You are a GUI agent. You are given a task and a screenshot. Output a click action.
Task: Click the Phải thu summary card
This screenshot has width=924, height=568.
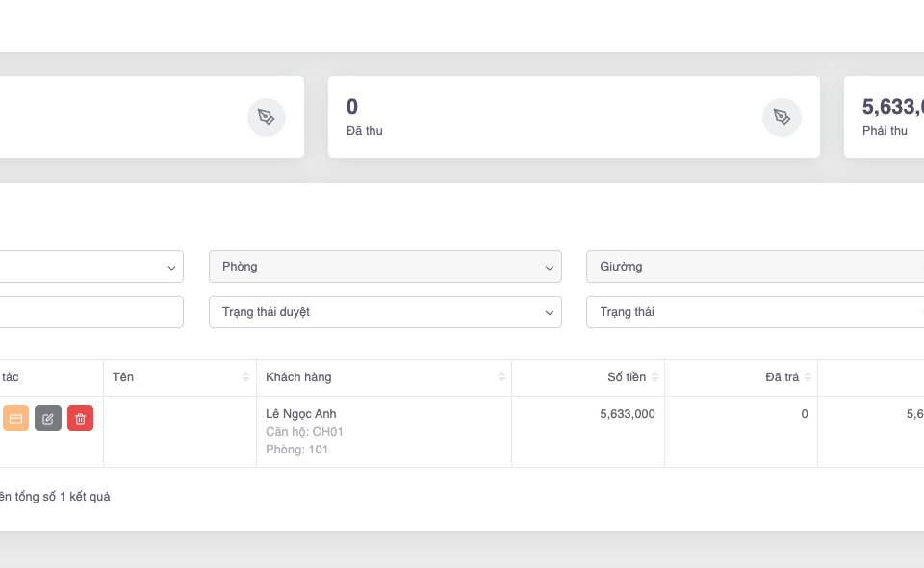pyautogui.click(x=885, y=117)
